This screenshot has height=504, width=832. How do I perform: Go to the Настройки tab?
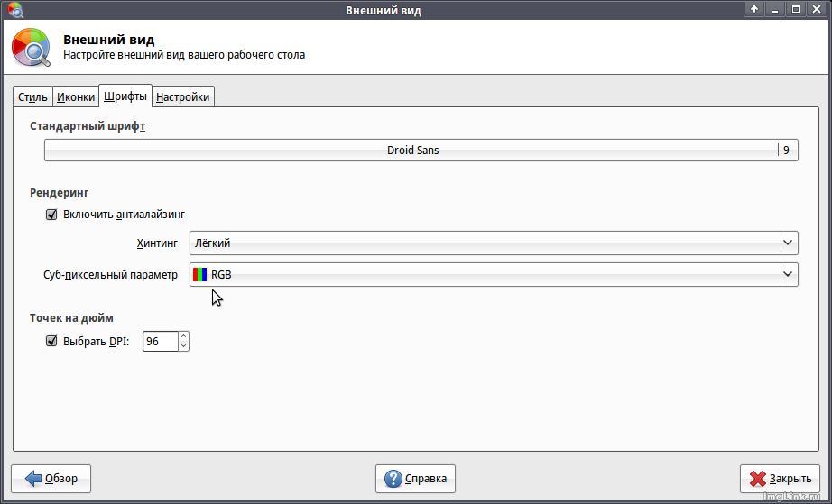point(183,97)
